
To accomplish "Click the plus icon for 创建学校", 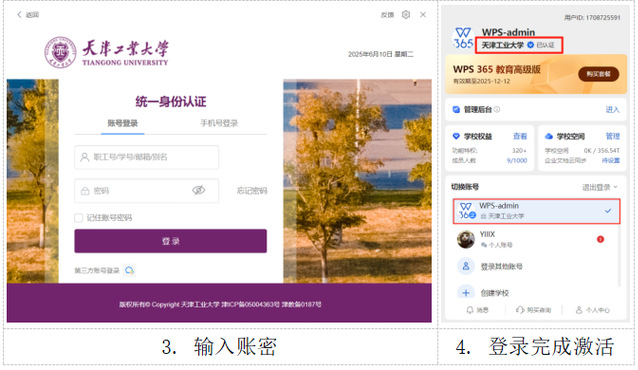I will [x=466, y=293].
